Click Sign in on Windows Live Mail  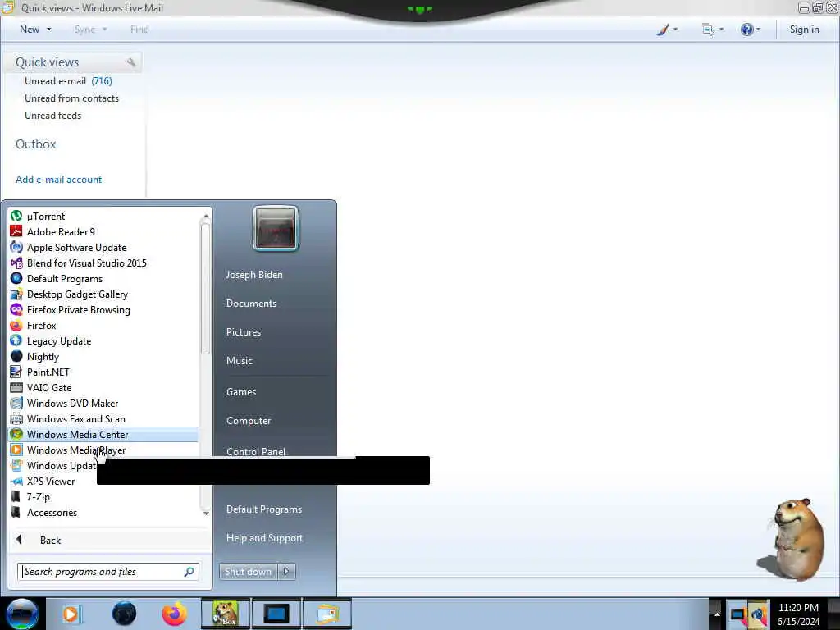(804, 30)
